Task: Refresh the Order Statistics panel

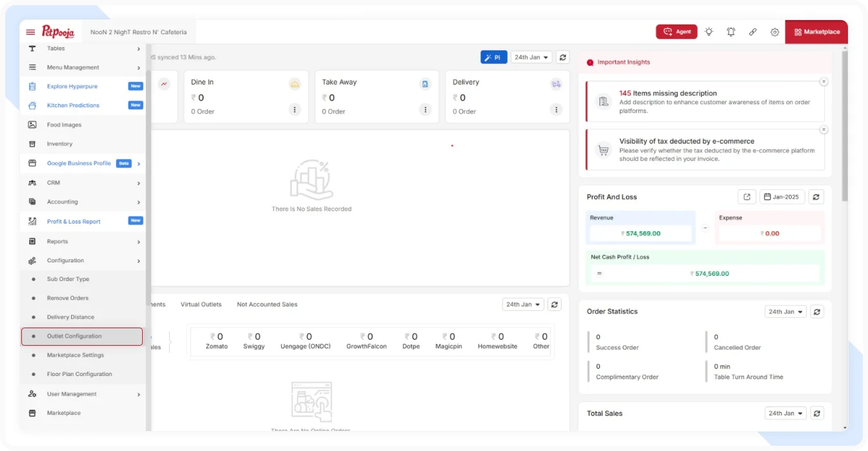Action: click(816, 311)
